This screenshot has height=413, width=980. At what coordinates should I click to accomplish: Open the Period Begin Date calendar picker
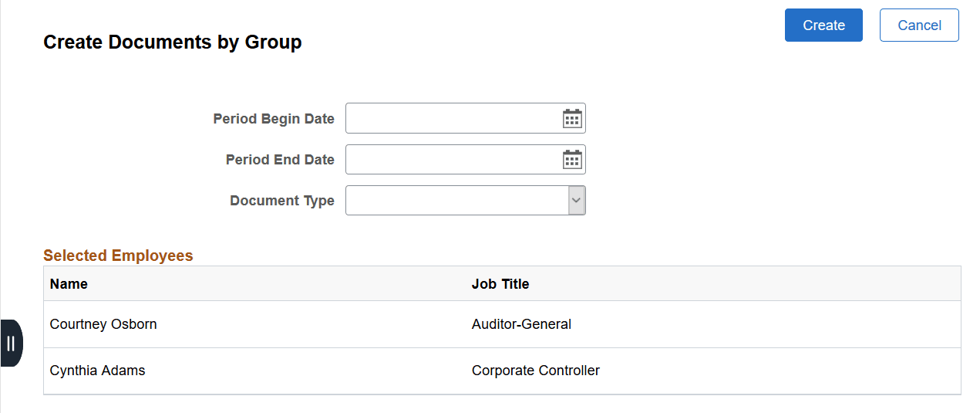click(x=571, y=119)
